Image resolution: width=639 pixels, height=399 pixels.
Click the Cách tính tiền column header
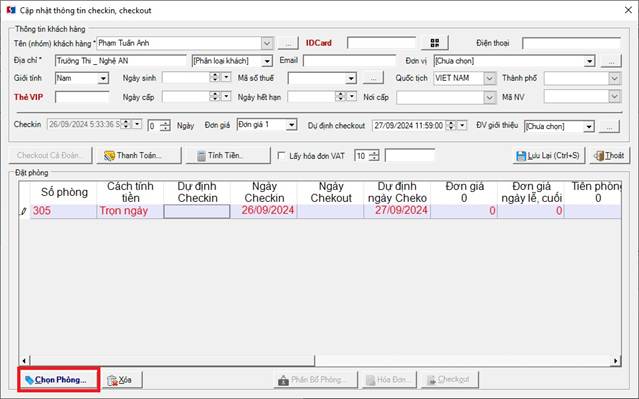coord(130,192)
